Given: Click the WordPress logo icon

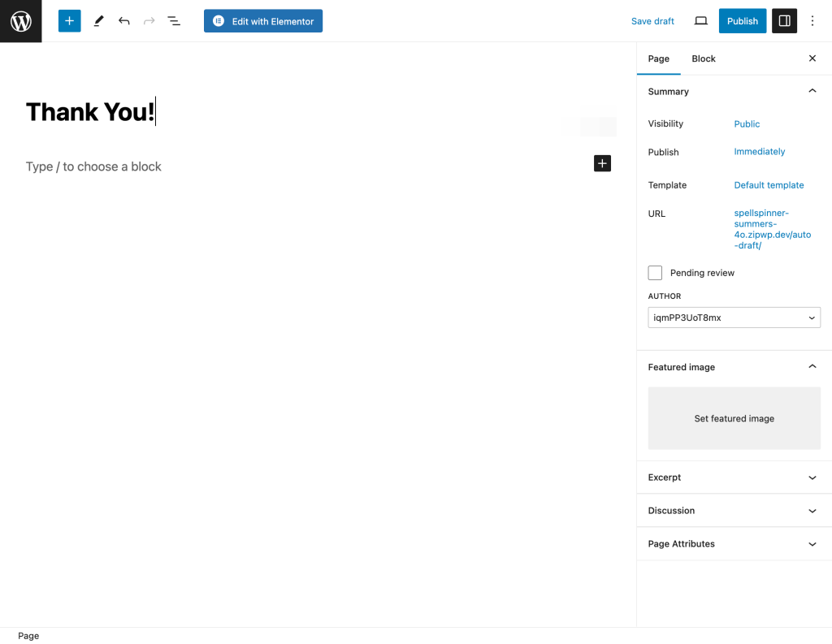Looking at the screenshot, I should [20, 21].
